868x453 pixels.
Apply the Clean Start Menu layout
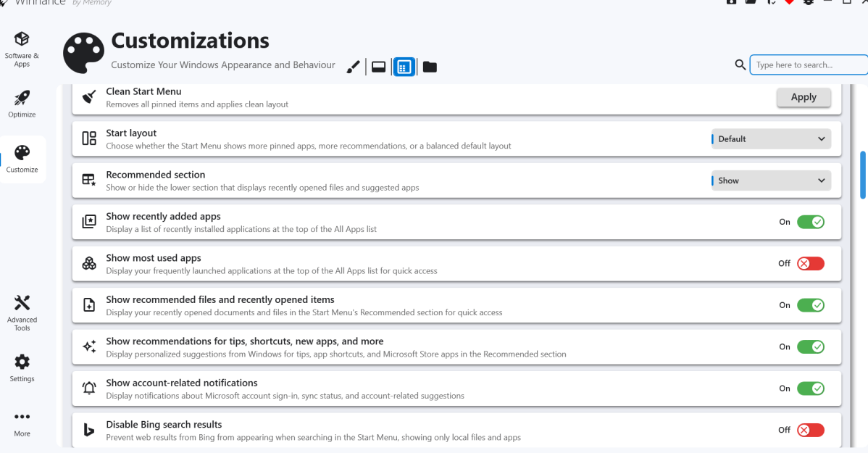click(x=804, y=97)
